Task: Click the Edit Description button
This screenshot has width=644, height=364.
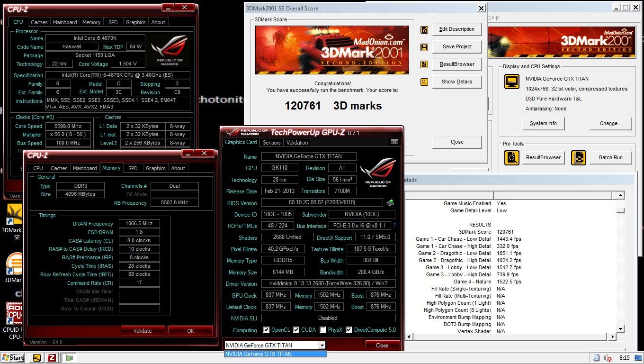Action: [457, 29]
